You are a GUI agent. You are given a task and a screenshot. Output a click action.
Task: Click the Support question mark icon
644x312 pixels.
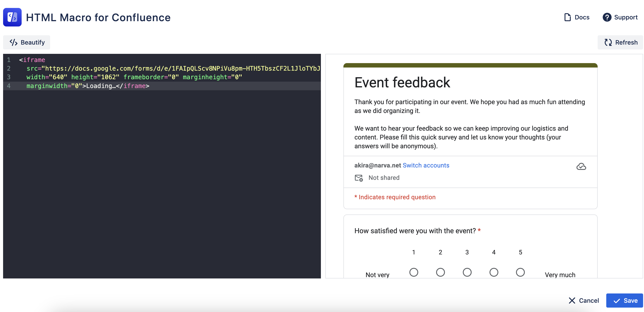(607, 17)
